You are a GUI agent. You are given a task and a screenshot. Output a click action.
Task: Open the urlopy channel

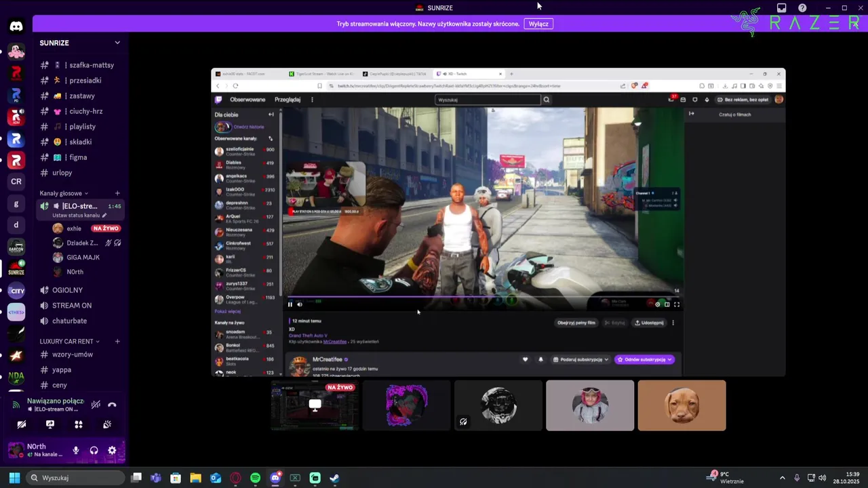coord(80,173)
